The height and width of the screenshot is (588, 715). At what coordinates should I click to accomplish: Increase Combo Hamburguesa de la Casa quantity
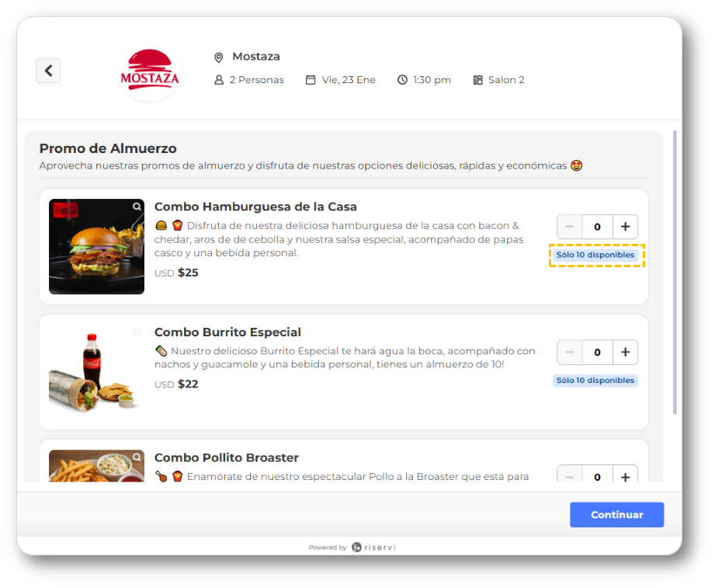[625, 227]
